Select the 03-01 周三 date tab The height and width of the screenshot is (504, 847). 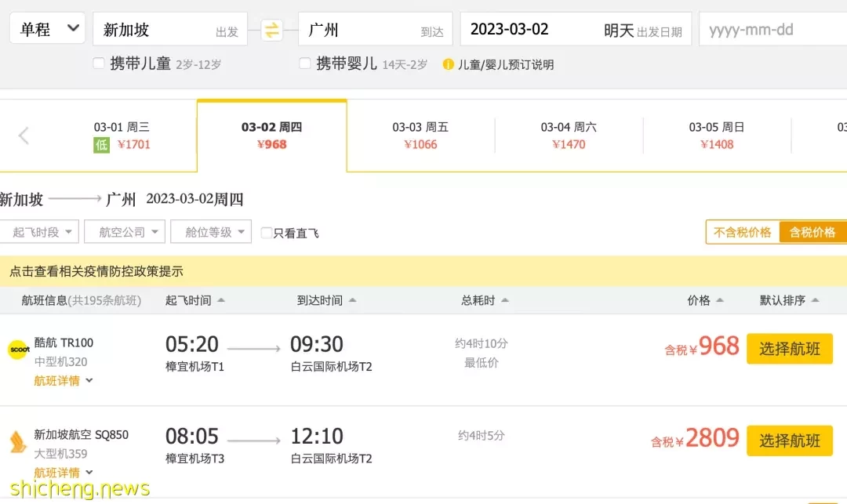[x=122, y=136]
